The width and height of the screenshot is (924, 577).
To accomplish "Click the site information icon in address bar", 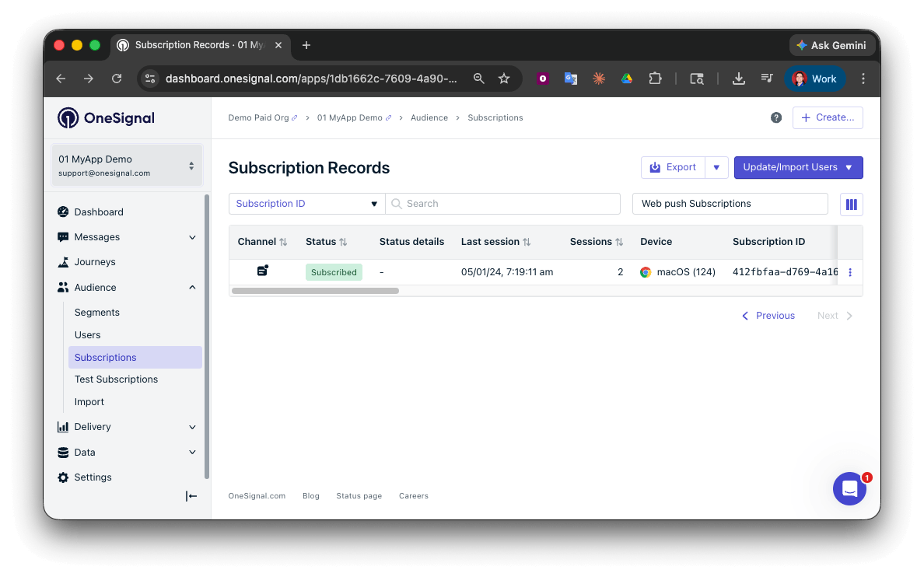I will point(150,79).
